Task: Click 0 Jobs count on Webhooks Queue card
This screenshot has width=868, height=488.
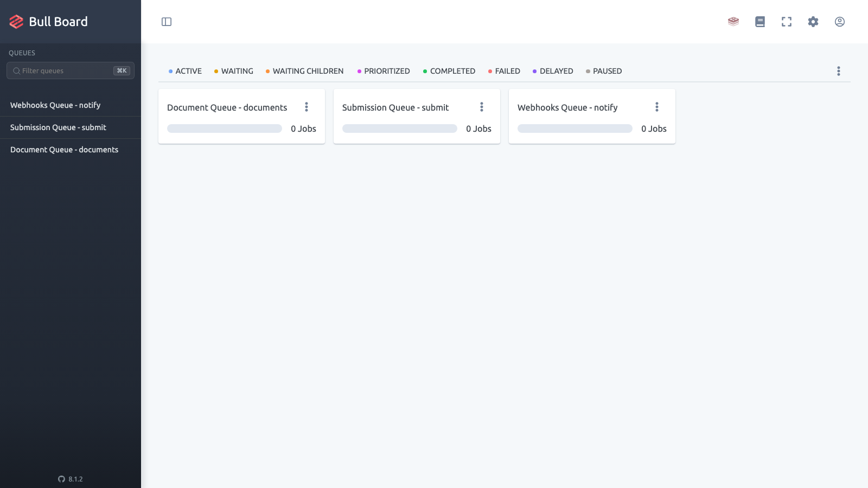Action: 654,129
